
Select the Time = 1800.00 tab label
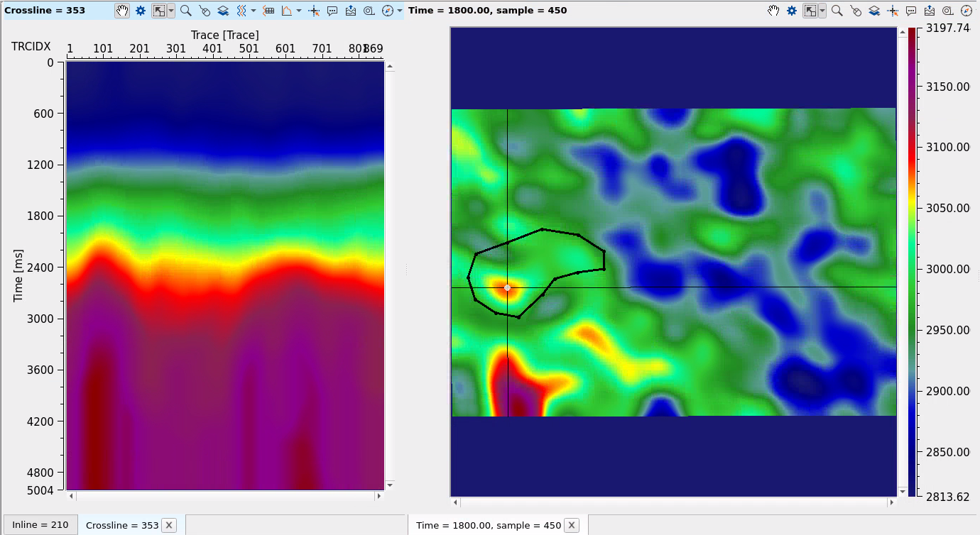pos(489,525)
